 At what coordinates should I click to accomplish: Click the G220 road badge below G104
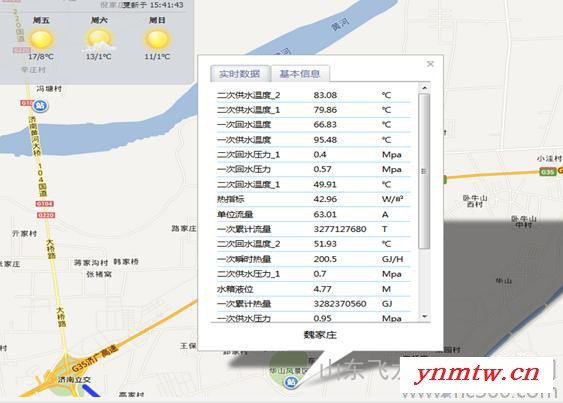46,215
